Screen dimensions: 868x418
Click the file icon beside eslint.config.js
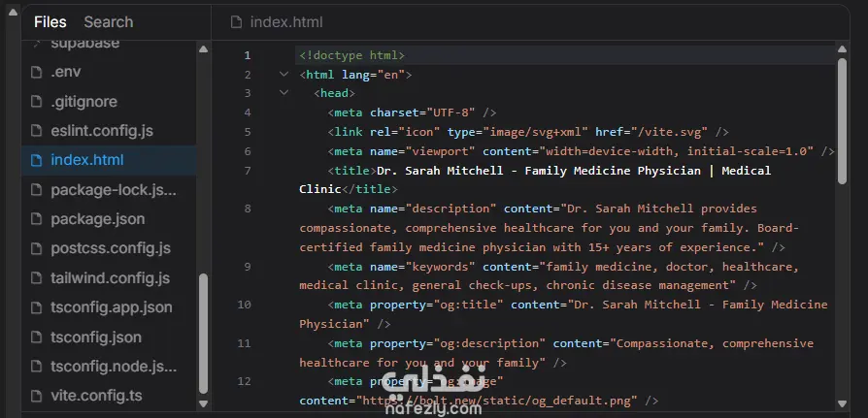[x=37, y=131]
